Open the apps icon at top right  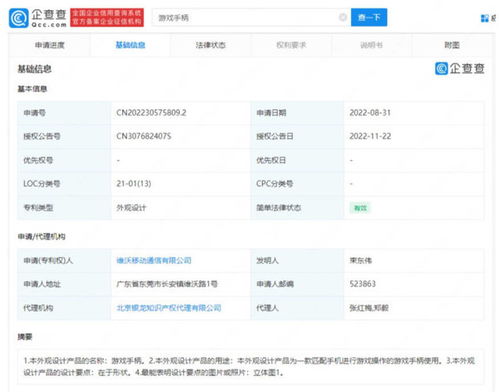tap(484, 18)
